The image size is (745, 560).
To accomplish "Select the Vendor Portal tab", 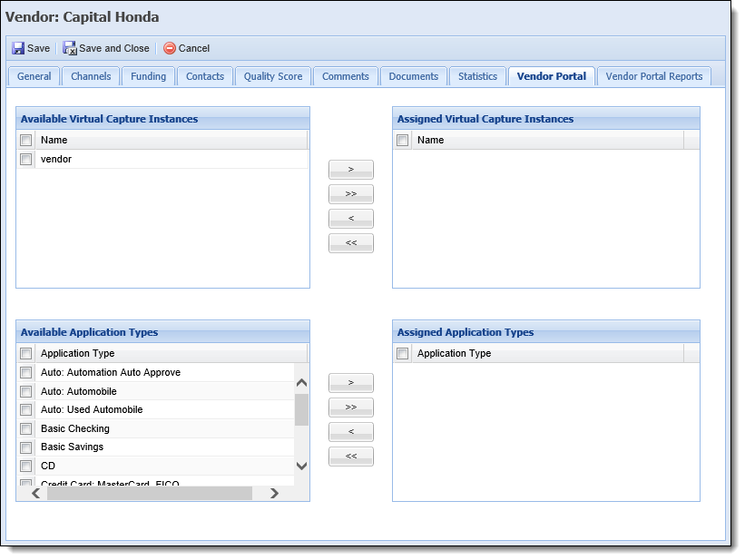I will 551,76.
